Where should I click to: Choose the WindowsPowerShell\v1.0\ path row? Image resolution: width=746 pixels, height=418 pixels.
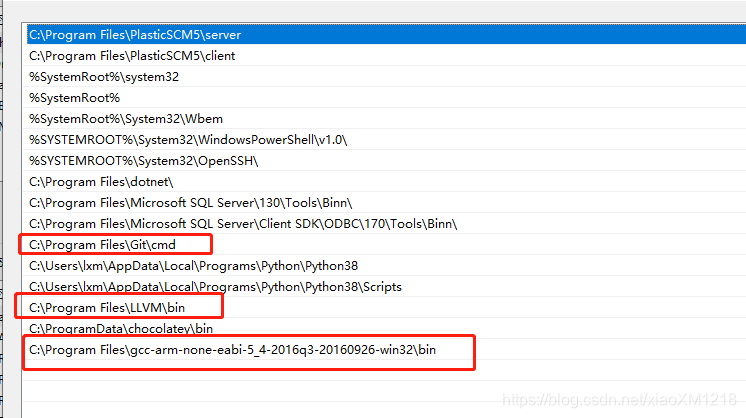385,139
